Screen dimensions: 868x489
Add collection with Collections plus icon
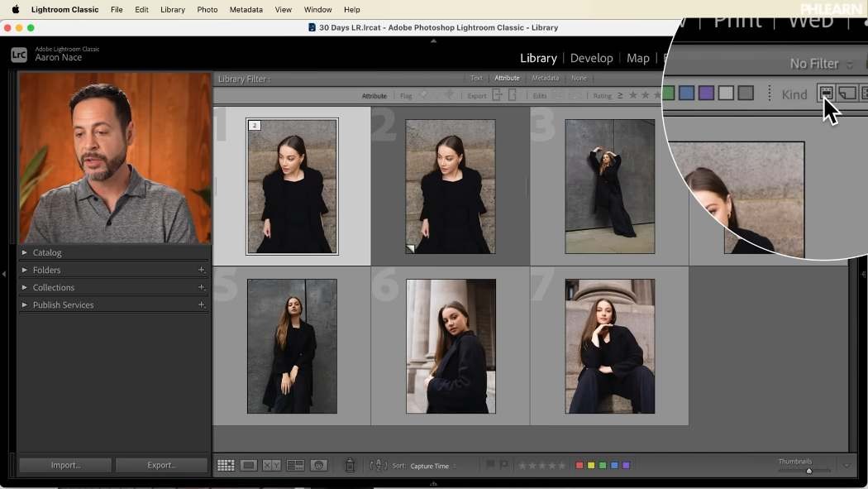(202, 287)
